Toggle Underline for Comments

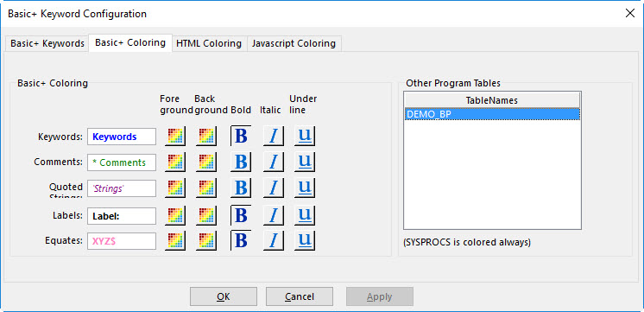(305, 162)
